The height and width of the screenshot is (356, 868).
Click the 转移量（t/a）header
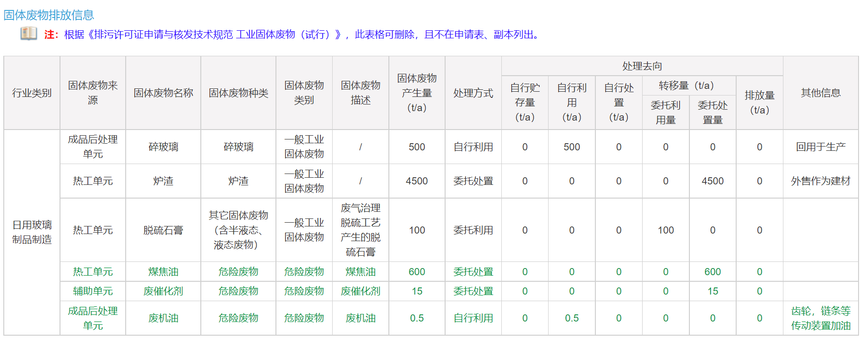click(x=689, y=86)
